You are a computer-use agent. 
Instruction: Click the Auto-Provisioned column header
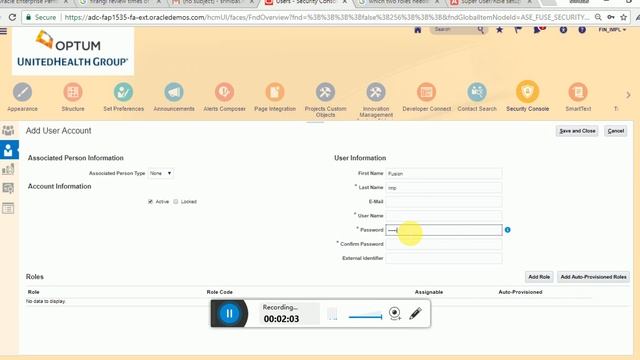point(520,292)
